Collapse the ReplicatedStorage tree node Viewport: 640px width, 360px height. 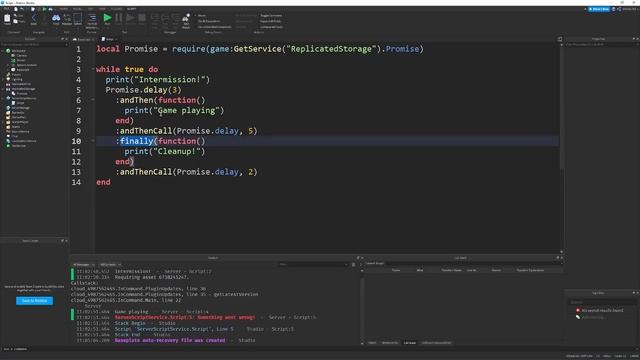[3, 89]
